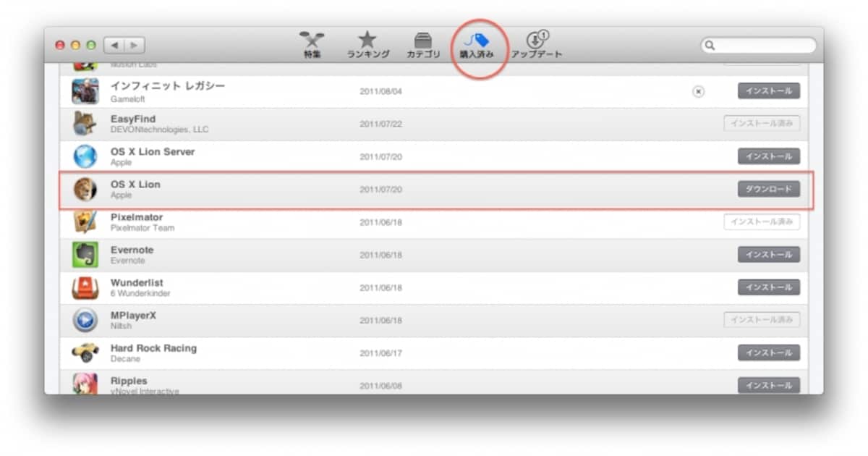Click the MPlayerX app icon

coord(85,320)
